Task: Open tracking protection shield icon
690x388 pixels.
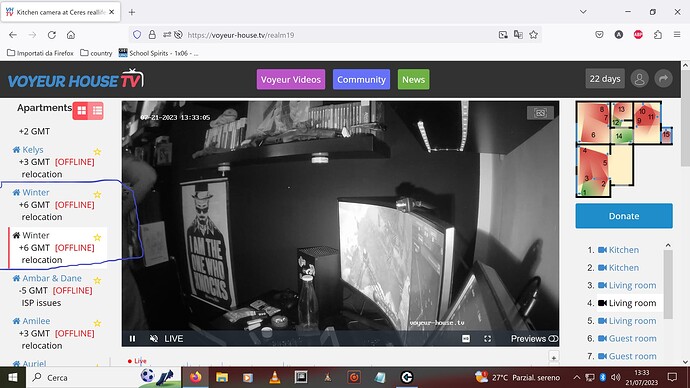Action: click(x=137, y=35)
